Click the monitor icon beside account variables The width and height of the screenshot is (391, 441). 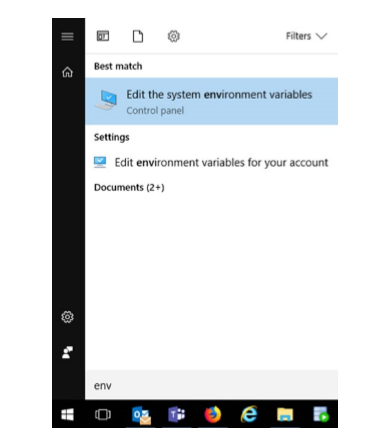100,162
